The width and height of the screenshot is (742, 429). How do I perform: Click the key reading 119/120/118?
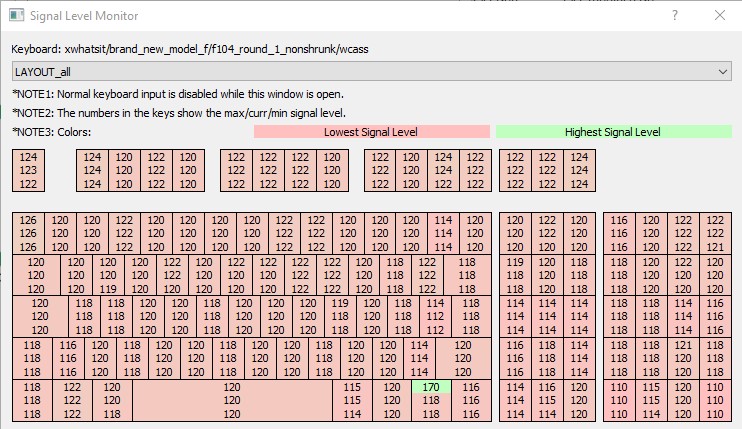click(x=515, y=275)
